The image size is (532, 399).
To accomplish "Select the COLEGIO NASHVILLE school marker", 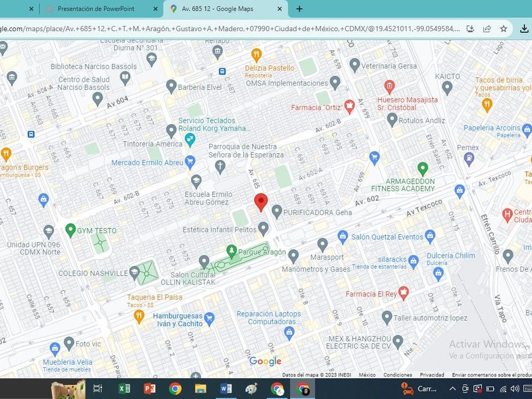I will click(x=134, y=273).
